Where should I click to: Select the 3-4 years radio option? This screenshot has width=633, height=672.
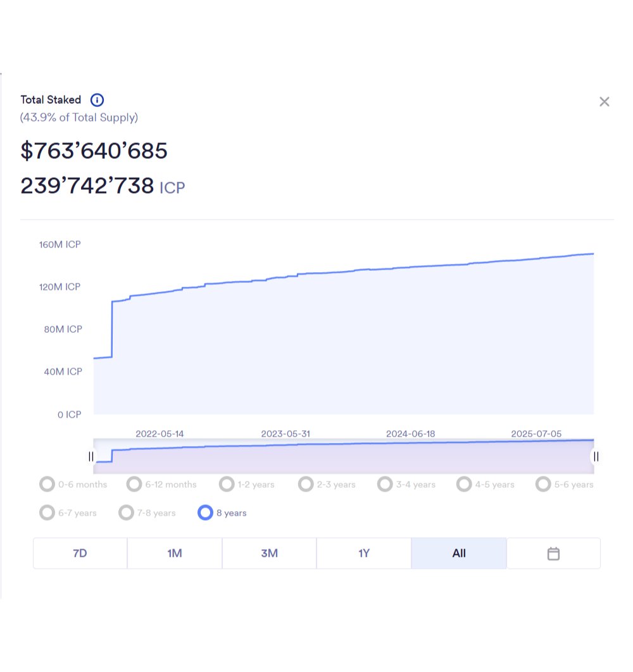point(385,485)
